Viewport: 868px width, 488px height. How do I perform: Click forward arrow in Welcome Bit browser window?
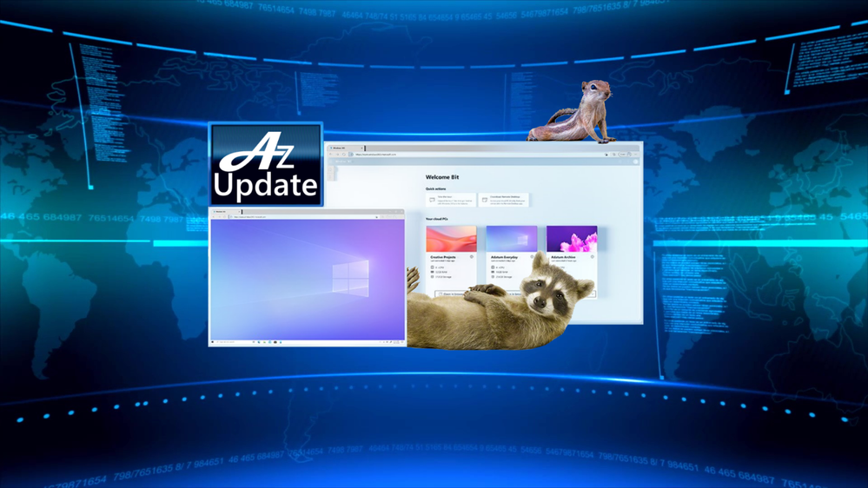337,155
